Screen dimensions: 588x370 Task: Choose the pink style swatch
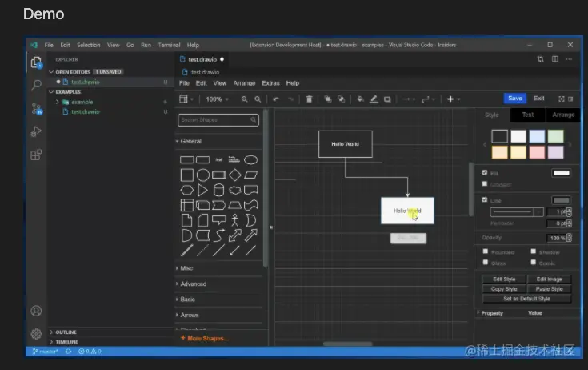pyautogui.click(x=537, y=152)
